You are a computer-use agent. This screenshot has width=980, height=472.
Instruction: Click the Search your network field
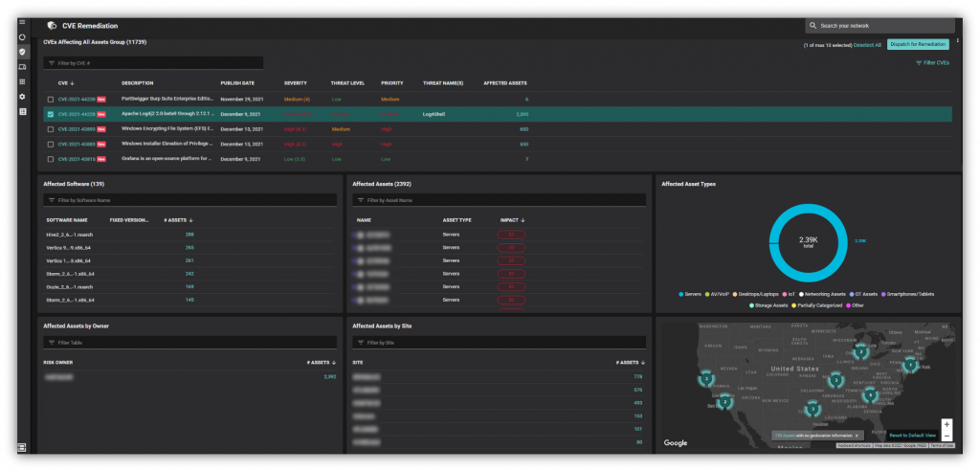[x=879, y=25]
